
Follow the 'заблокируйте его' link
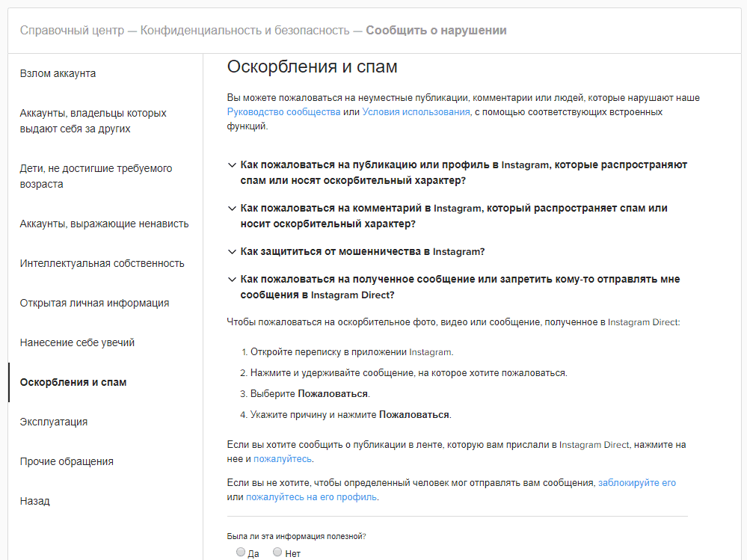[637, 483]
